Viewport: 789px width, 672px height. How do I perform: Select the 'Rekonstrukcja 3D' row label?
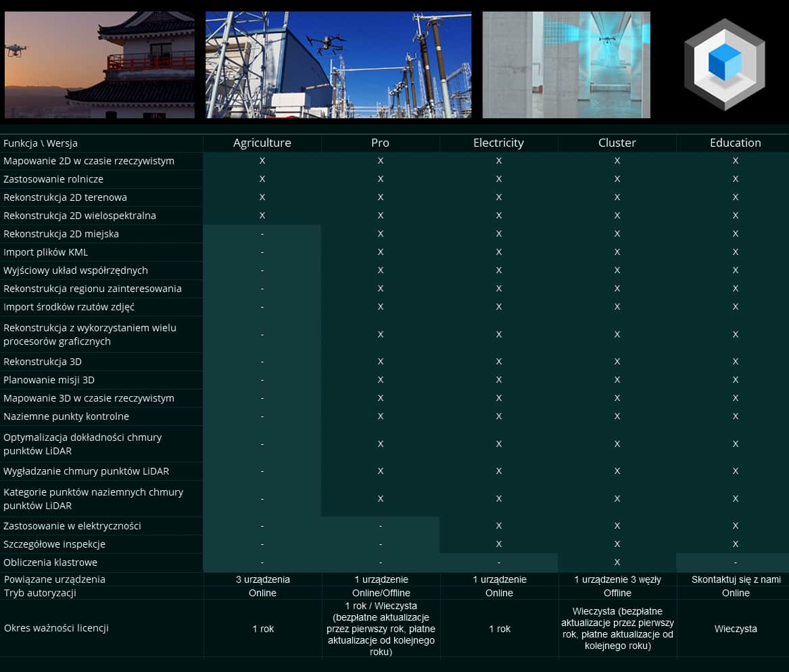(x=43, y=362)
